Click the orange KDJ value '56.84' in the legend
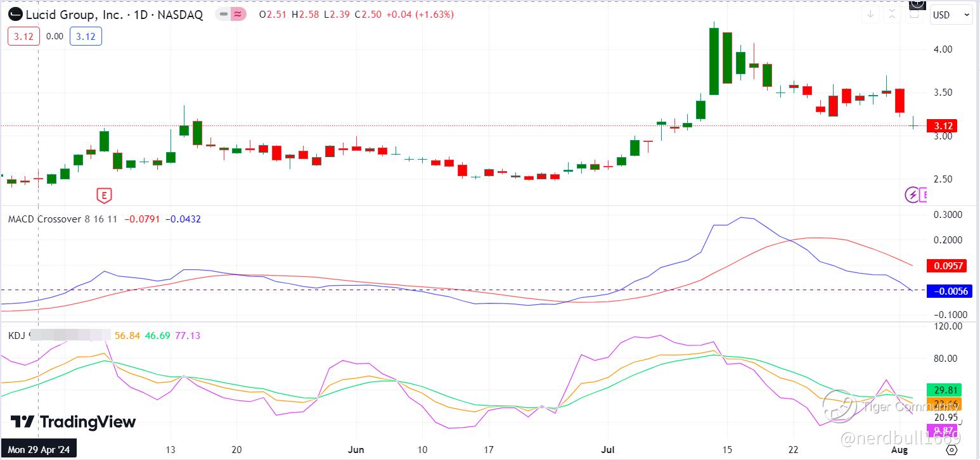The height and width of the screenshot is (460, 980). [127, 335]
